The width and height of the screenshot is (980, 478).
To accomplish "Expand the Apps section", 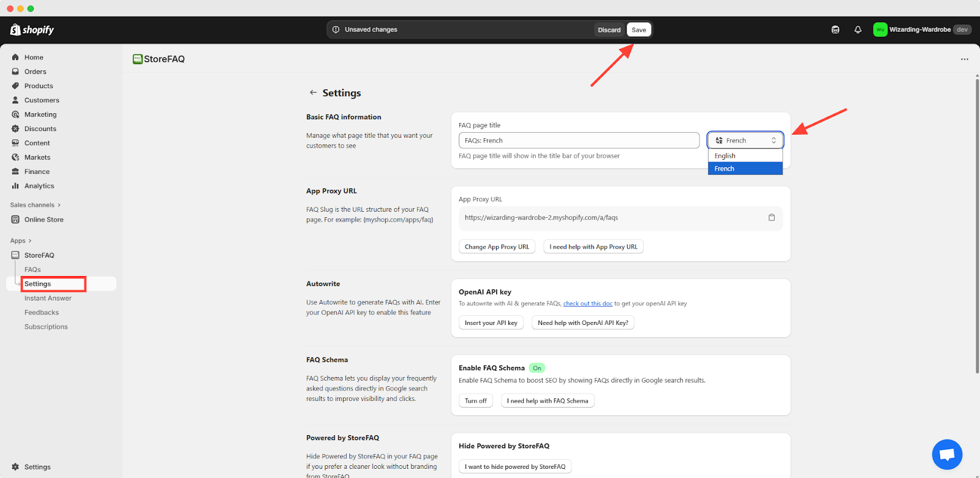I will point(21,241).
